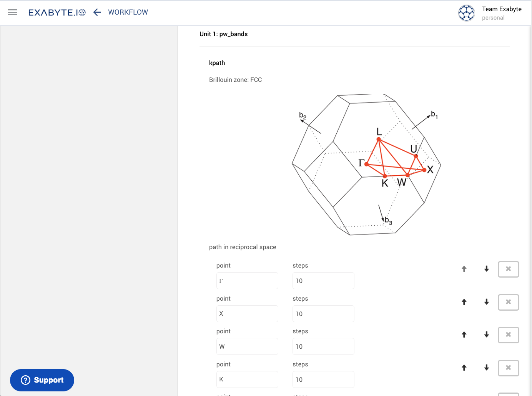
Task: Delete the K point row
Action: (x=508, y=368)
